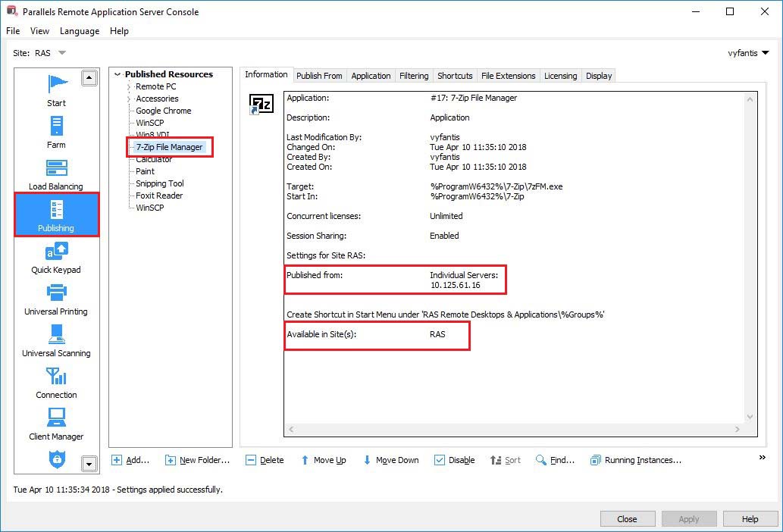Click the status bar settings applied message
The width and height of the screenshot is (783, 532).
(x=117, y=490)
